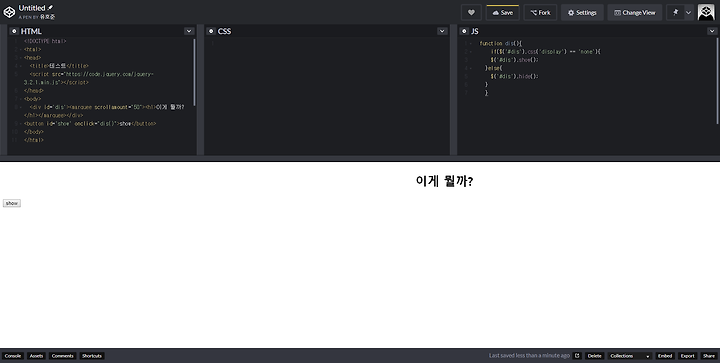Image resolution: width=720 pixels, height=363 pixels.
Task: Click the Untitled pen title
Action: click(x=32, y=8)
